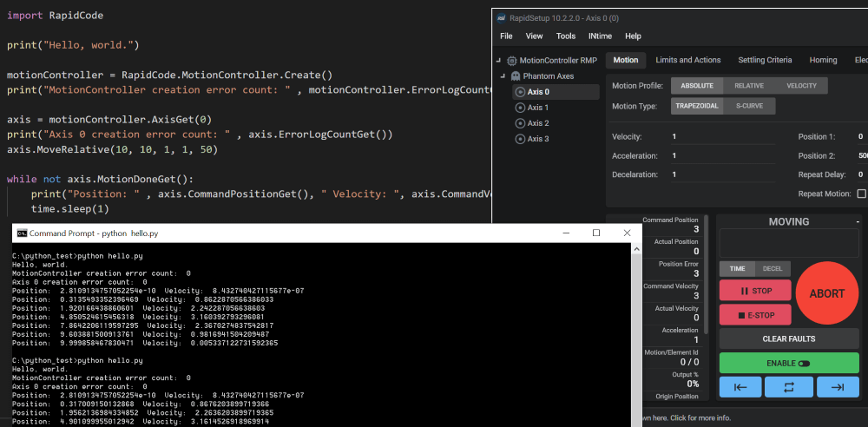Open the Tools menu in RapidSetup
Viewport: 868px width, 427px height.
click(566, 36)
